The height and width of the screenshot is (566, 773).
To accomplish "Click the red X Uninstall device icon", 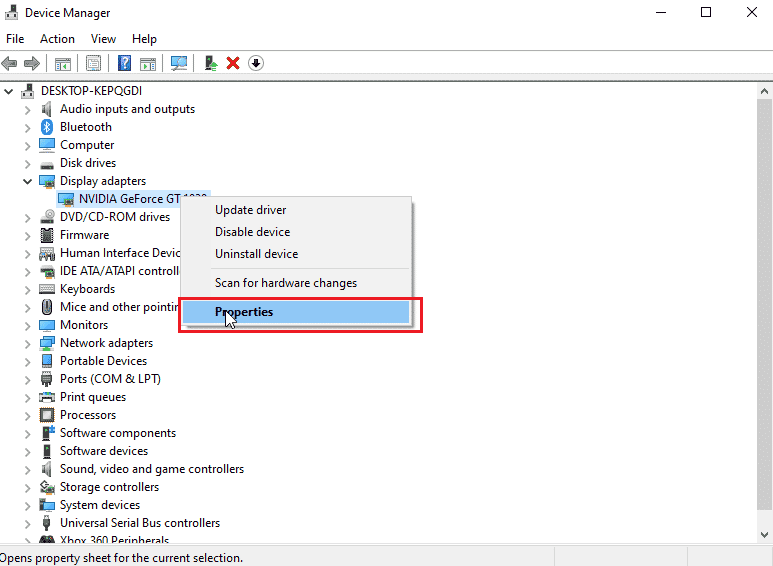I will tap(233, 63).
